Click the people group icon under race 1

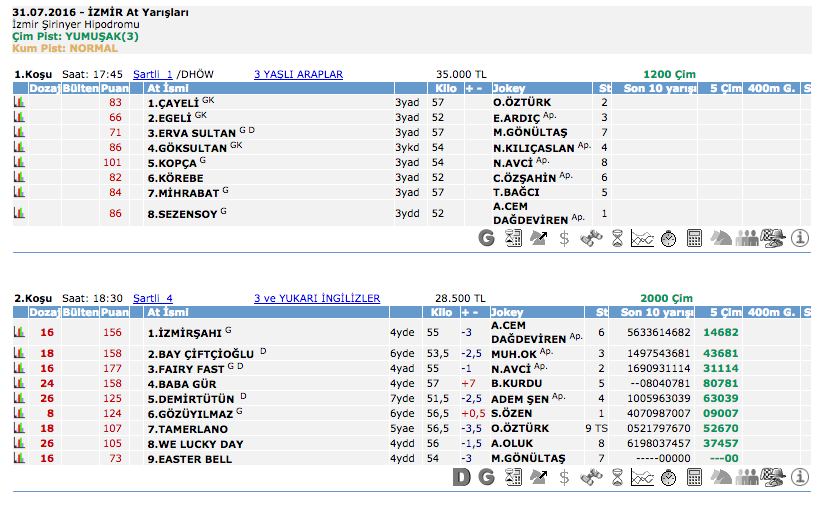click(x=747, y=238)
